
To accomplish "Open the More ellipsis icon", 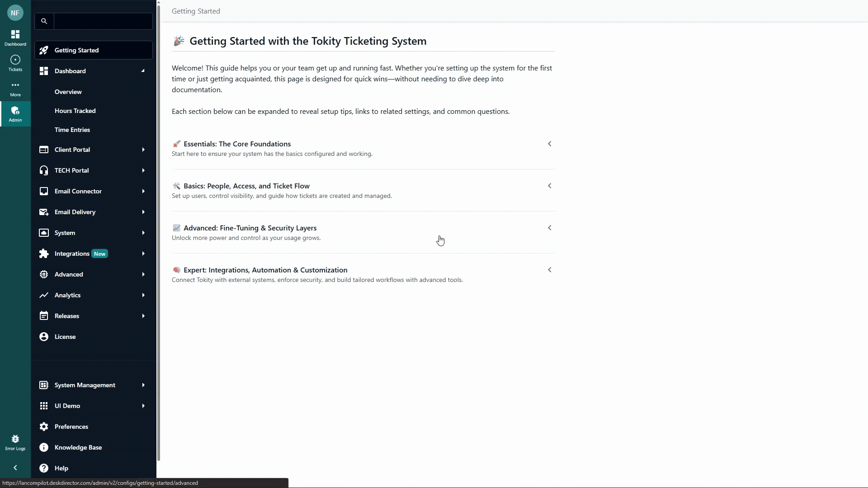I will click(15, 88).
